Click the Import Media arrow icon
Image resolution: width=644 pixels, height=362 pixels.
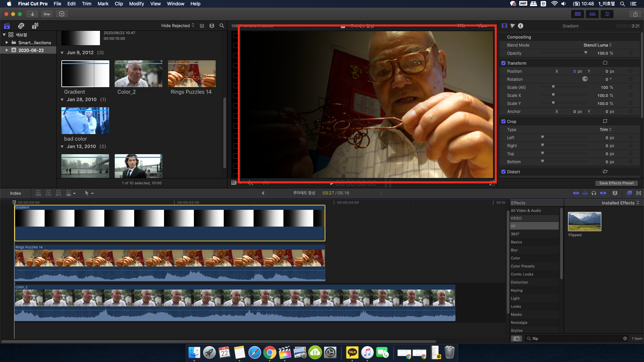(x=32, y=14)
